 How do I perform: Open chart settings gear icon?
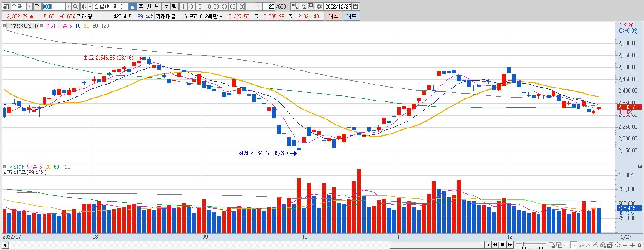pyautogui.click(x=319, y=6)
